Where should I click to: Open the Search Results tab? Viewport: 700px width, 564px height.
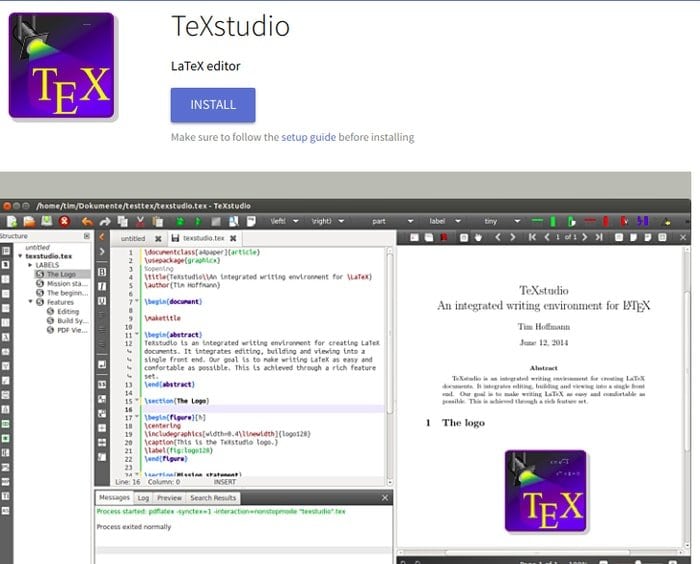coord(213,498)
